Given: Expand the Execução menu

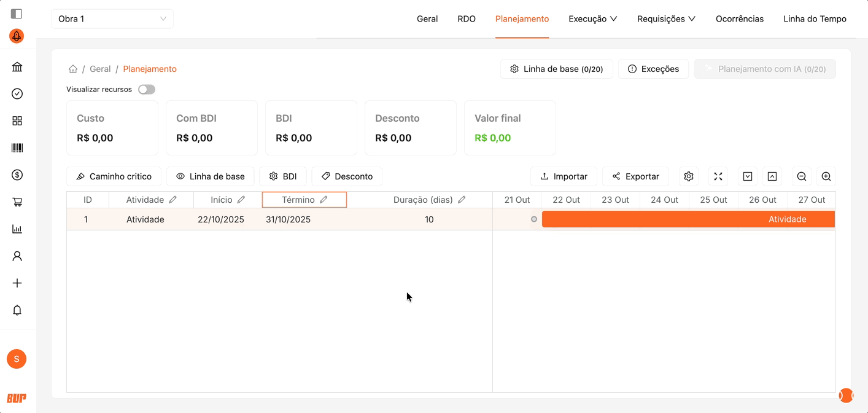Looking at the screenshot, I should 592,19.
